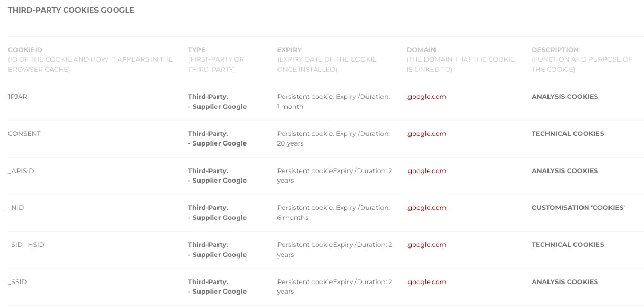Click the Third-Party Cookies Google heading
Viewport: 644px width, 308px height.
click(71, 10)
